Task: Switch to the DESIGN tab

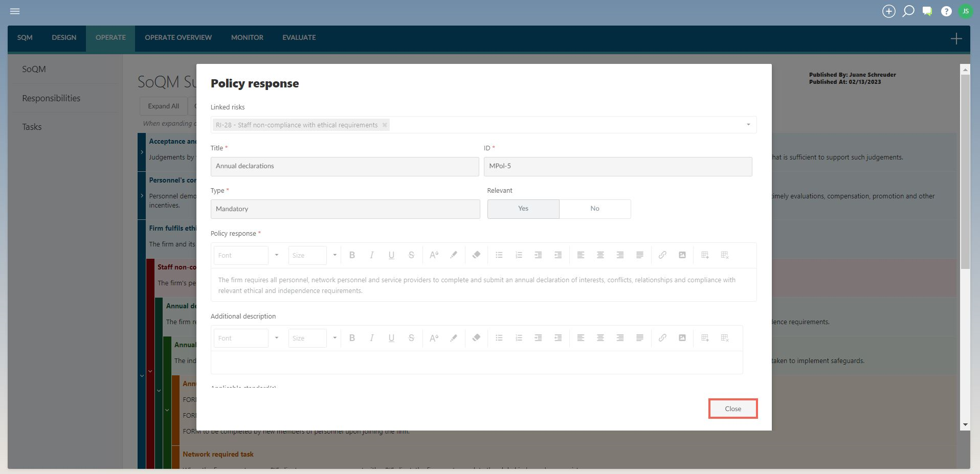Action: 64,38
